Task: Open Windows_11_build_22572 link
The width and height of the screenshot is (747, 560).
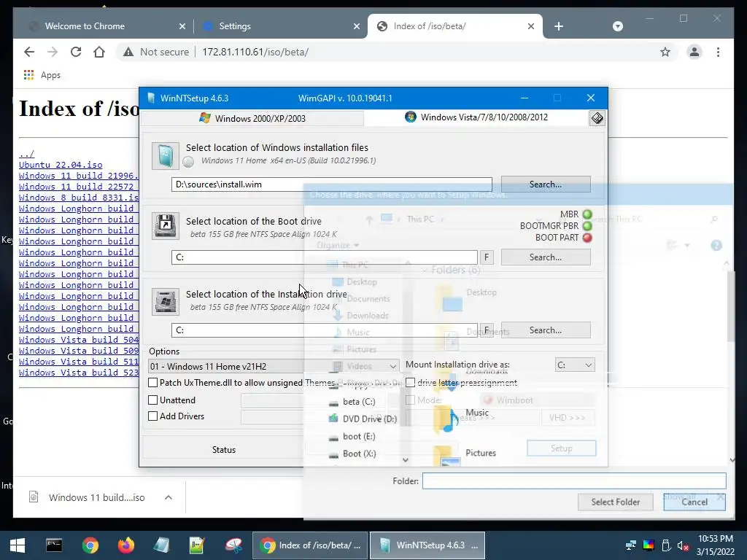Action: [x=79, y=187]
